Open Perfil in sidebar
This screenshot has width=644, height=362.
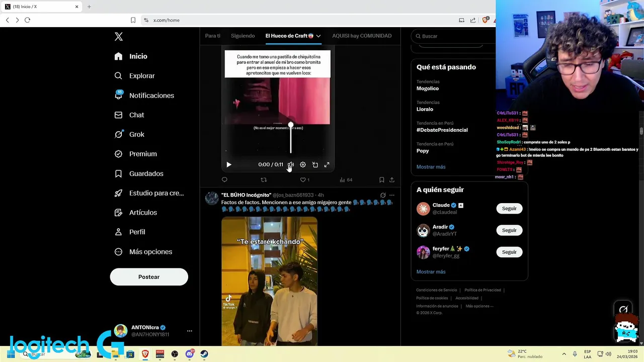pyautogui.click(x=130, y=232)
